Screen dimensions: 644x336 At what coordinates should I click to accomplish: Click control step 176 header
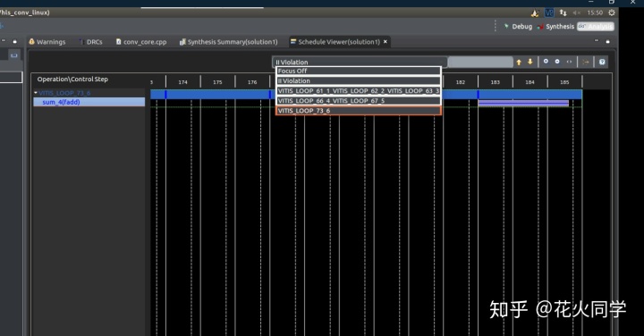252,82
